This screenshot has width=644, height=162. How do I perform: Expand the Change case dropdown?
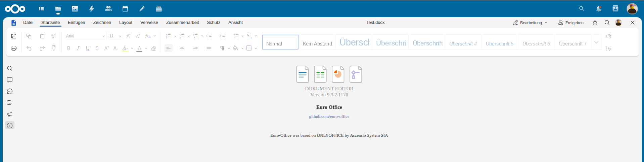click(155, 36)
